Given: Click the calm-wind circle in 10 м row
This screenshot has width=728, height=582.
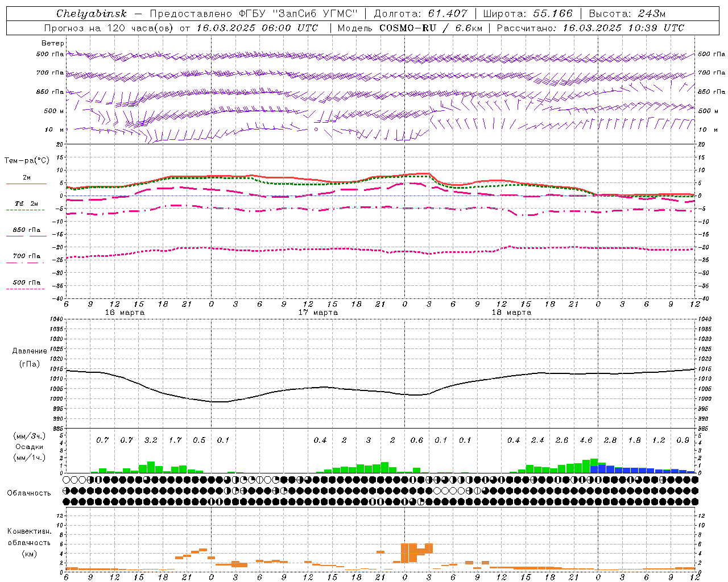Looking at the screenshot, I should pyautogui.click(x=316, y=130).
